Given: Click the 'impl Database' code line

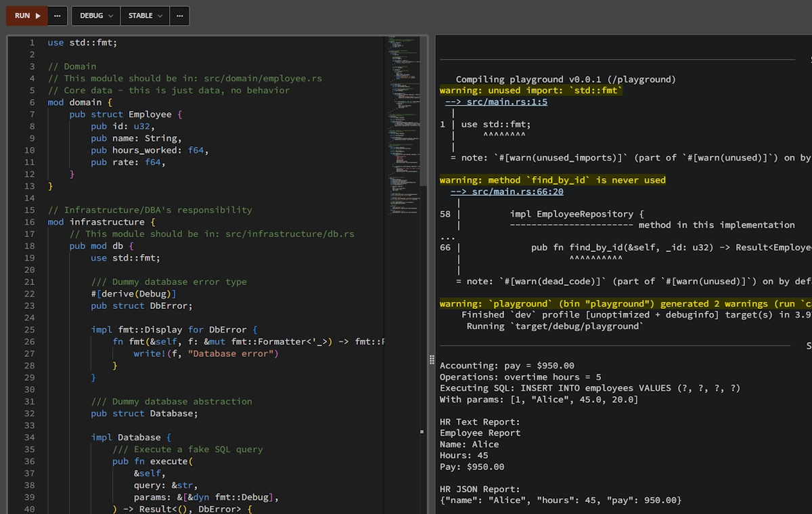Looking at the screenshot, I should (x=131, y=437).
